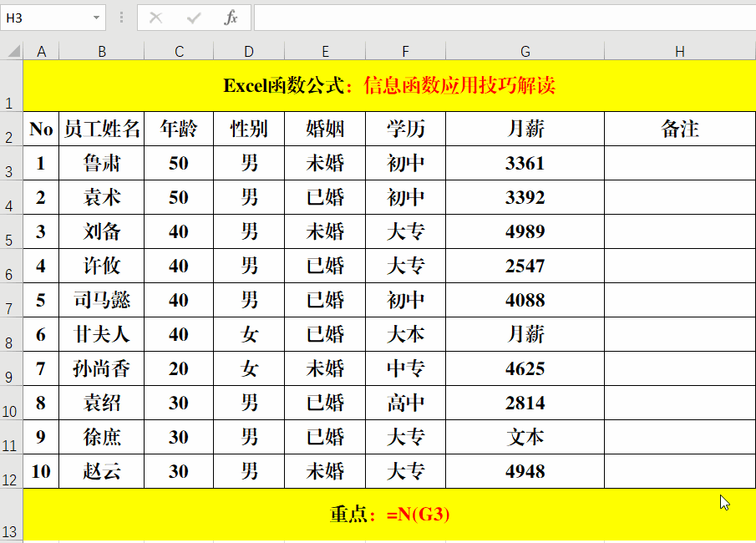The image size is (756, 543).
Task: Select the cell with name '袁术'
Action: coord(102,197)
